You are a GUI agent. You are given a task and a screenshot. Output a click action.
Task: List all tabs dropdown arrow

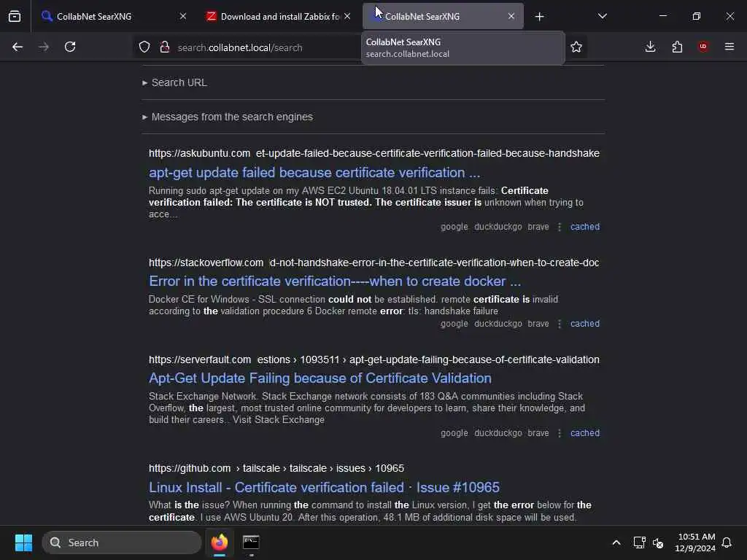pos(602,16)
